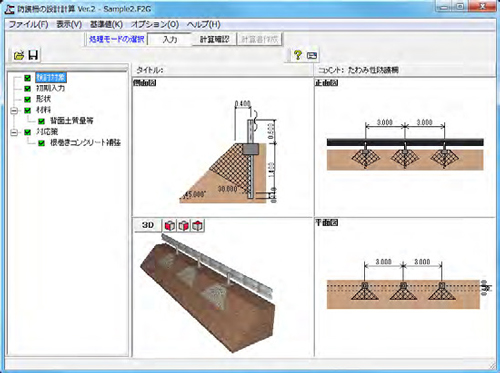Toggle checkbox next to 背面土質量等
This screenshot has width=500, height=373.
click(41, 121)
